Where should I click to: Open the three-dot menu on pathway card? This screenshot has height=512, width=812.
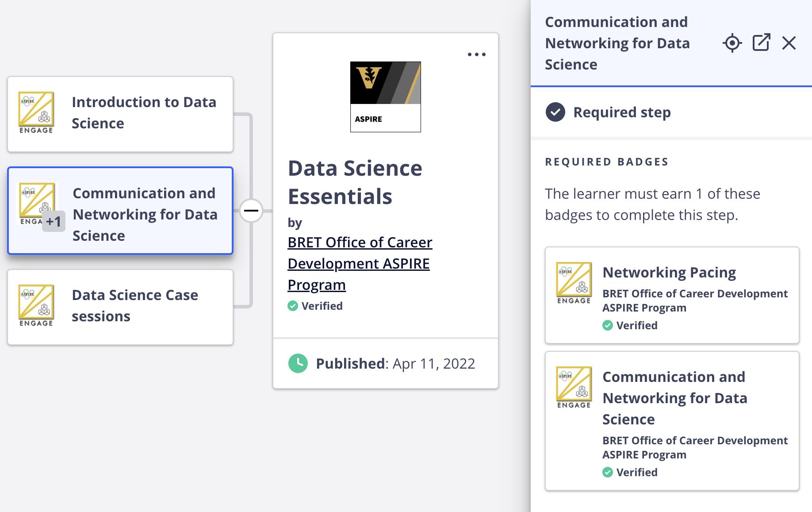point(476,54)
